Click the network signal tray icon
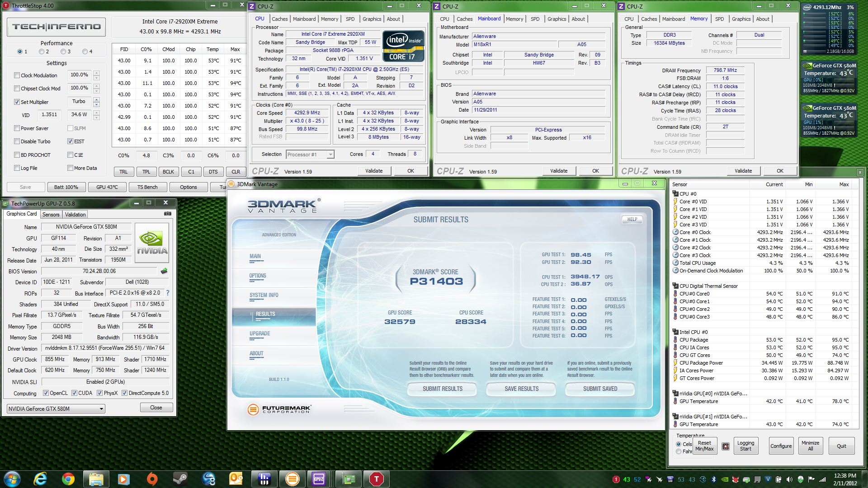 (822, 480)
